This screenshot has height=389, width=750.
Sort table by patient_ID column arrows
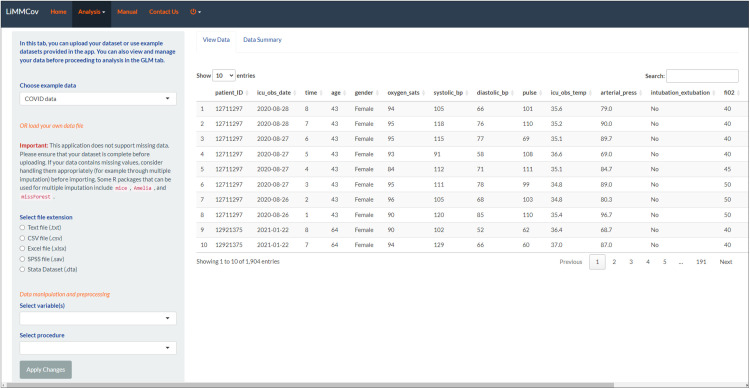pyautogui.click(x=247, y=93)
